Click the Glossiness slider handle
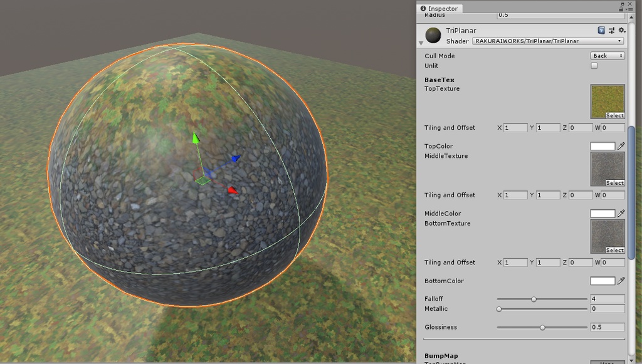This screenshot has height=364, width=642. pyautogui.click(x=542, y=327)
